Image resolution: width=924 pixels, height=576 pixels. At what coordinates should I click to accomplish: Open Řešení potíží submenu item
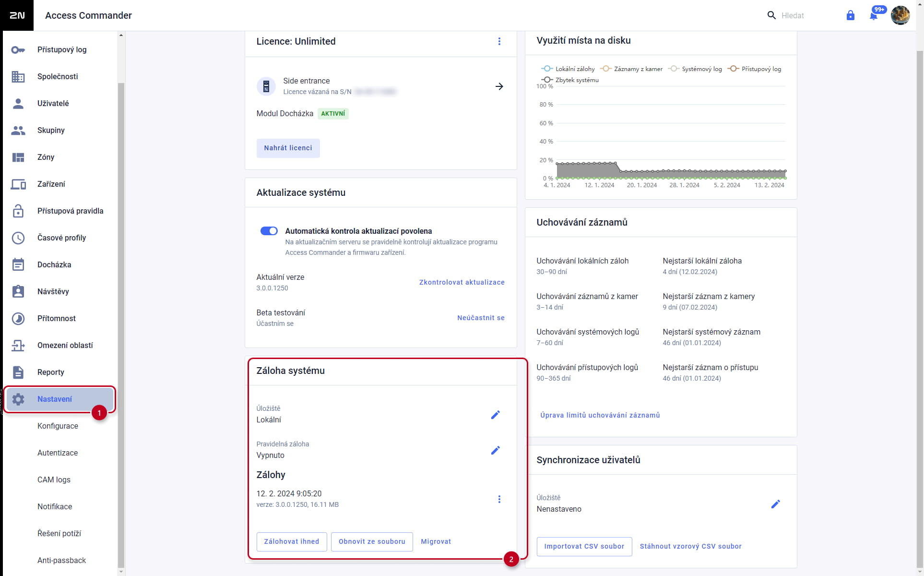pyautogui.click(x=59, y=534)
